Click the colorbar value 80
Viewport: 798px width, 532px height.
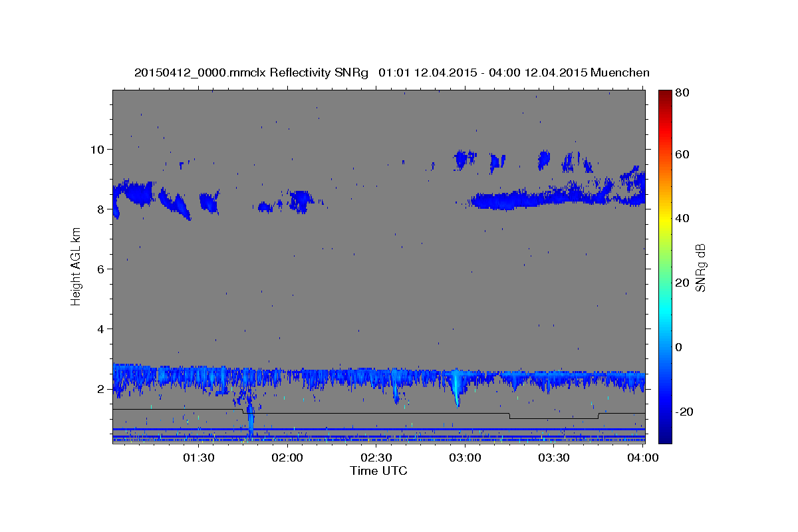coord(683,93)
